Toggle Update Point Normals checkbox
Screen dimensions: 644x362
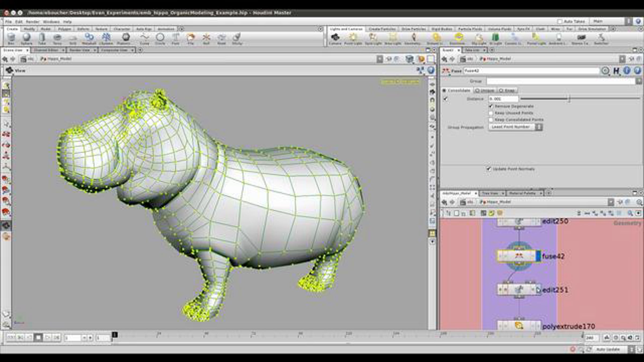tap(489, 169)
